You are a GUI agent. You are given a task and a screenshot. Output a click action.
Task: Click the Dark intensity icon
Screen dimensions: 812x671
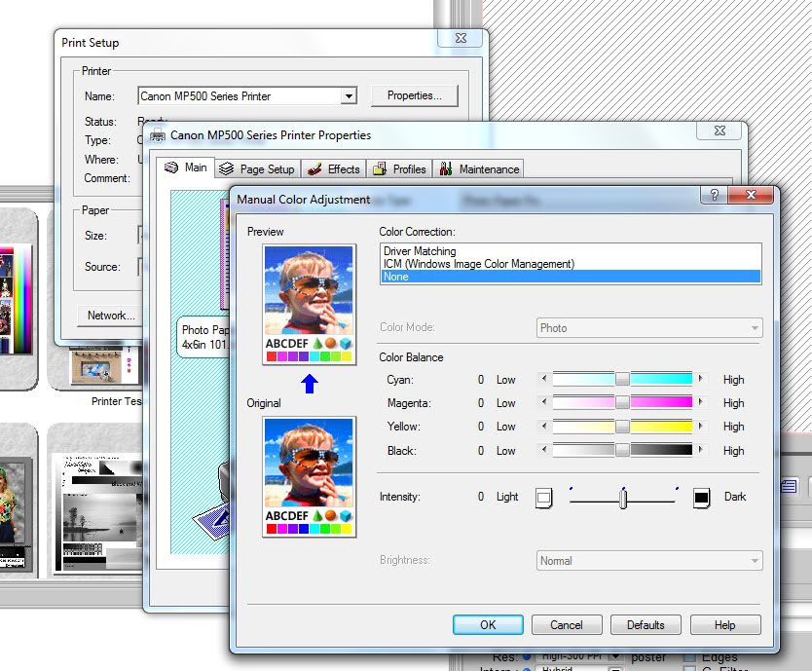coord(702,498)
